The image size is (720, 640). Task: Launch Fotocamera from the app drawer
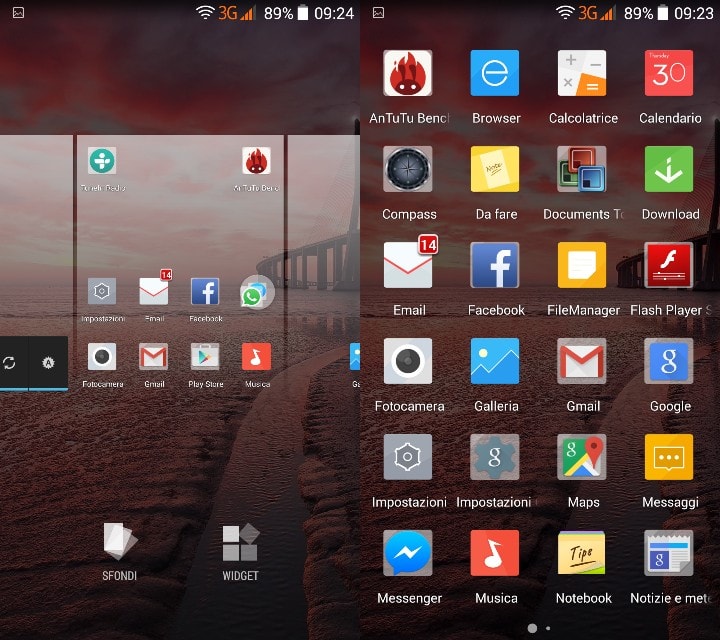pos(408,361)
